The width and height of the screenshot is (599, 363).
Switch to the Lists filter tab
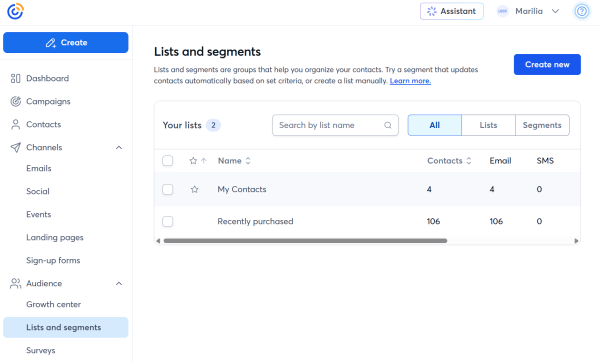(488, 125)
